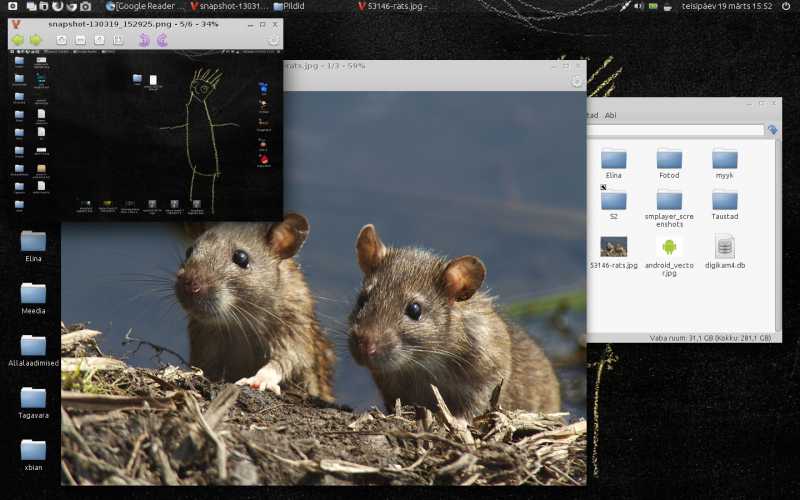Image resolution: width=800 pixels, height=500 pixels.
Task: Select the android_vector.jpg file icon
Action: pos(669,257)
